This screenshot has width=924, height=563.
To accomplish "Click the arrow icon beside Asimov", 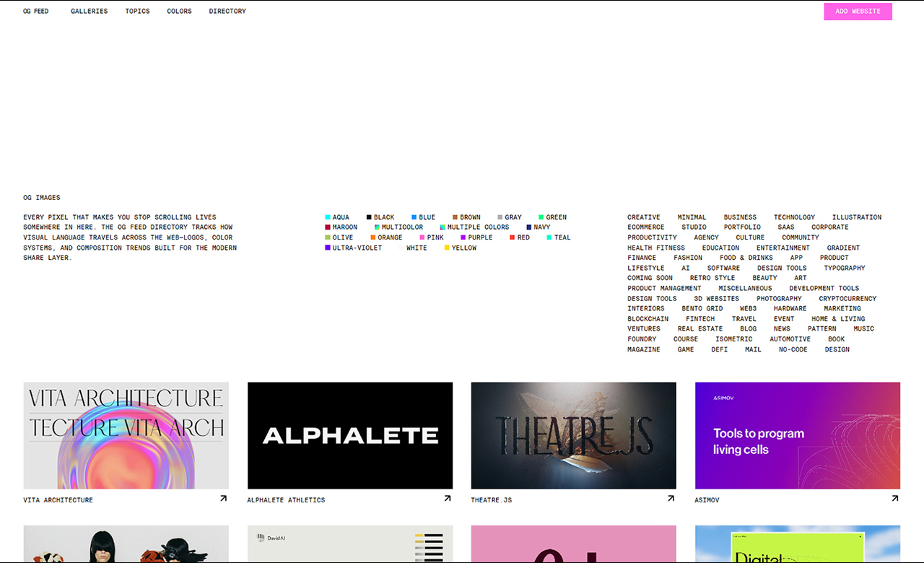I will [x=894, y=499].
